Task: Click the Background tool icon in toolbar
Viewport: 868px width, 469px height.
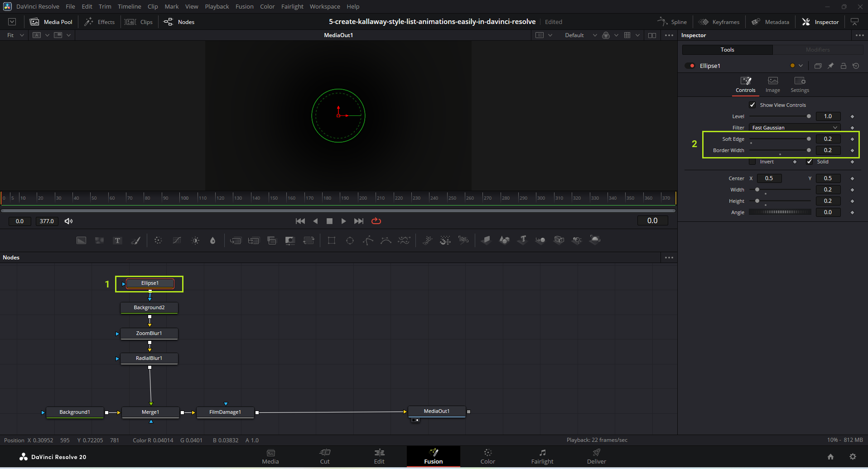Action: [x=81, y=240]
